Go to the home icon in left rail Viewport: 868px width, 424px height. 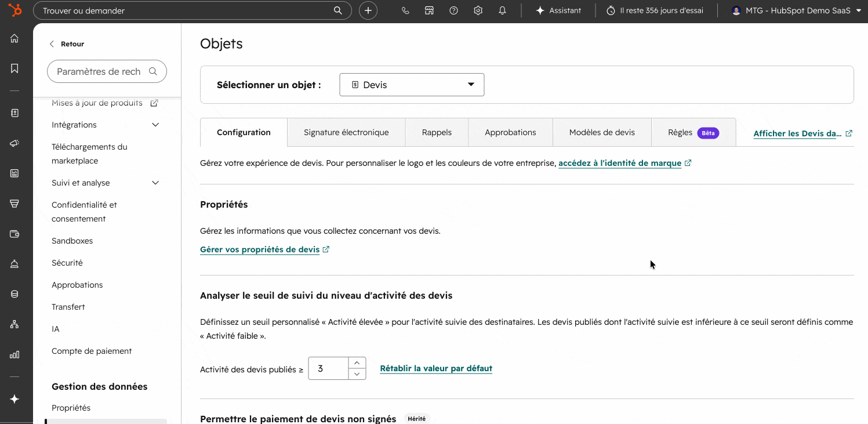(x=14, y=38)
